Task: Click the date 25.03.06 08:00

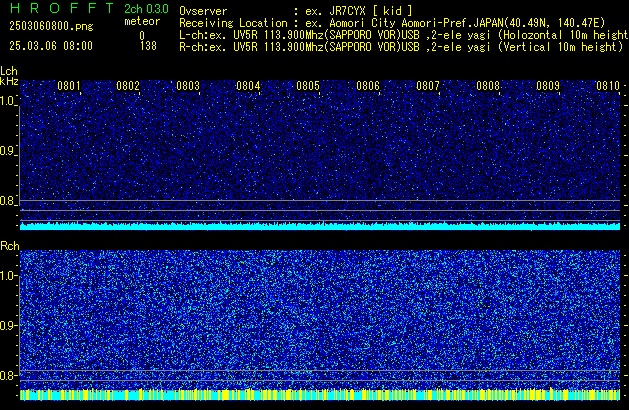Action: (x=51, y=46)
